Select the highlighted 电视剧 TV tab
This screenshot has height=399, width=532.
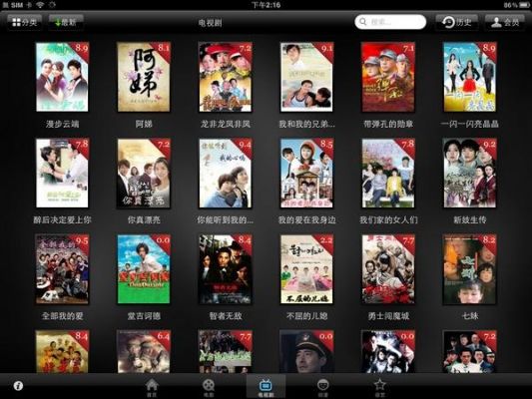(266, 387)
